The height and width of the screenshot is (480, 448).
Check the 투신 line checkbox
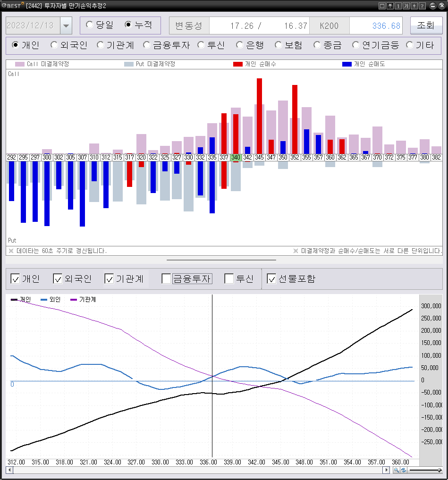coord(229,278)
